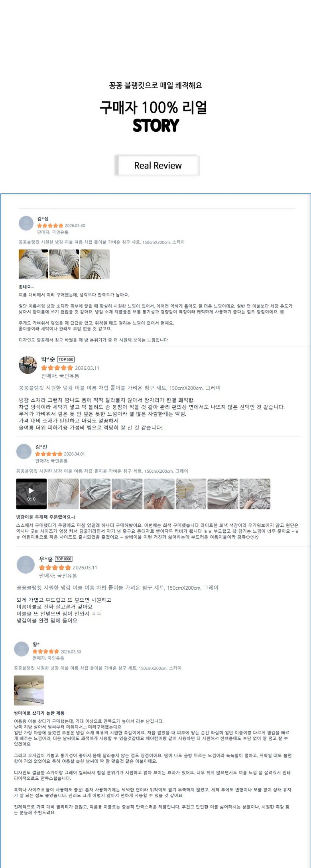Open the striped socks photo thumbnail
The image size is (311, 868).
point(191,494)
